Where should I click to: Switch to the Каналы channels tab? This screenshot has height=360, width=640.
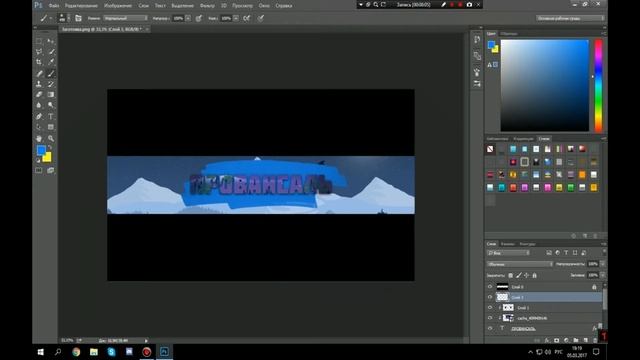pyautogui.click(x=508, y=244)
